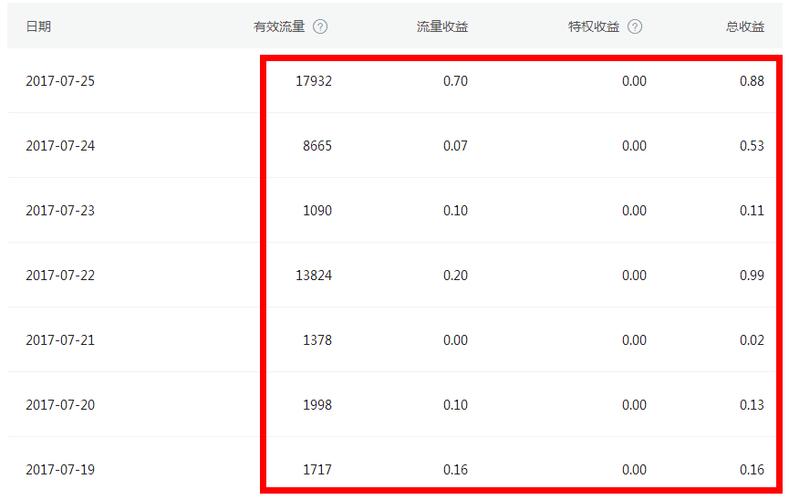Click total income 0.02
Screen dimensions: 789x500
coord(752,340)
